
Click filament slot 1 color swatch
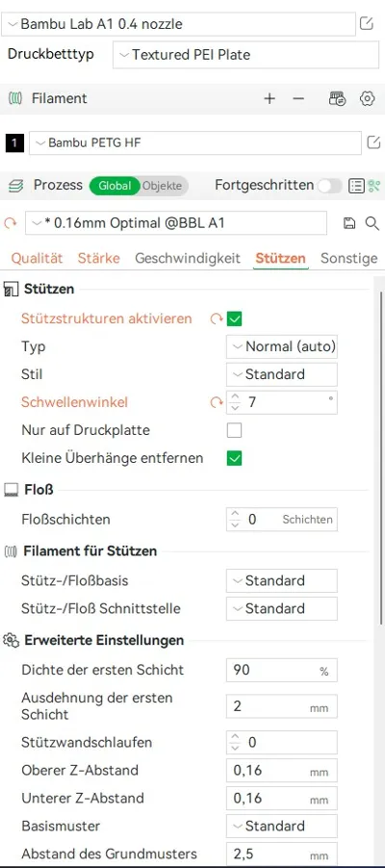coord(14,142)
